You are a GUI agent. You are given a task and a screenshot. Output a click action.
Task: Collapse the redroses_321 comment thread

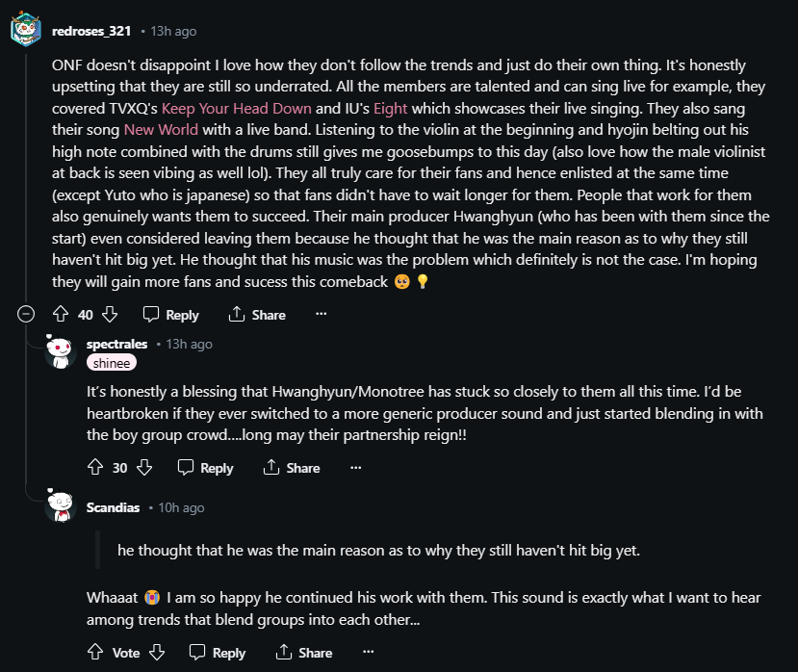point(27,314)
